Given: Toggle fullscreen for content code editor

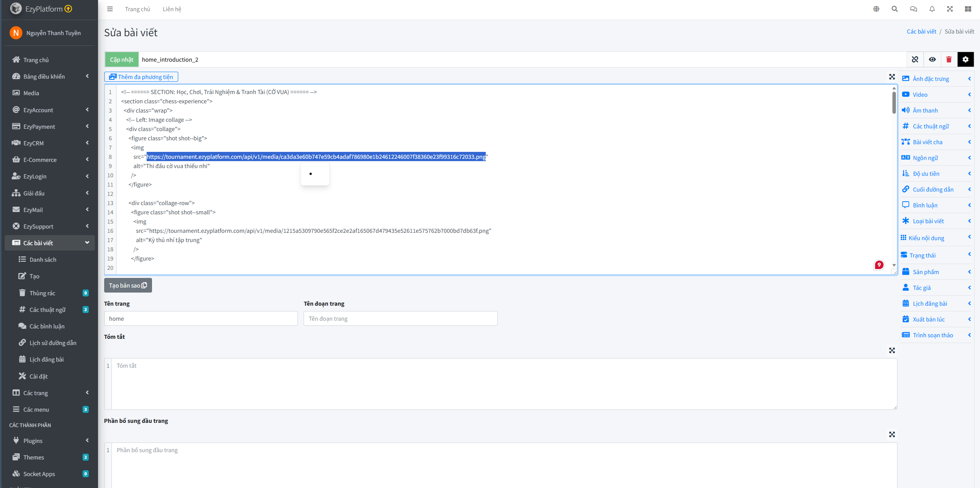Looking at the screenshot, I should point(892,77).
